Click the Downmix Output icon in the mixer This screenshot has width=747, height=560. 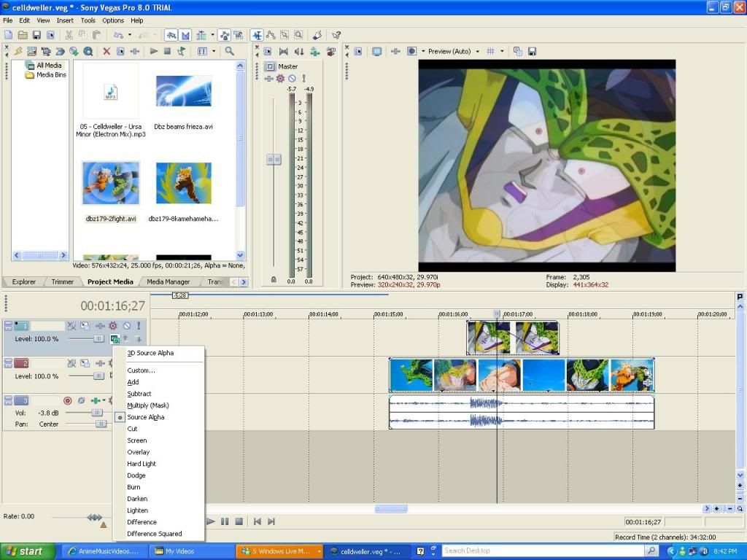tap(283, 52)
